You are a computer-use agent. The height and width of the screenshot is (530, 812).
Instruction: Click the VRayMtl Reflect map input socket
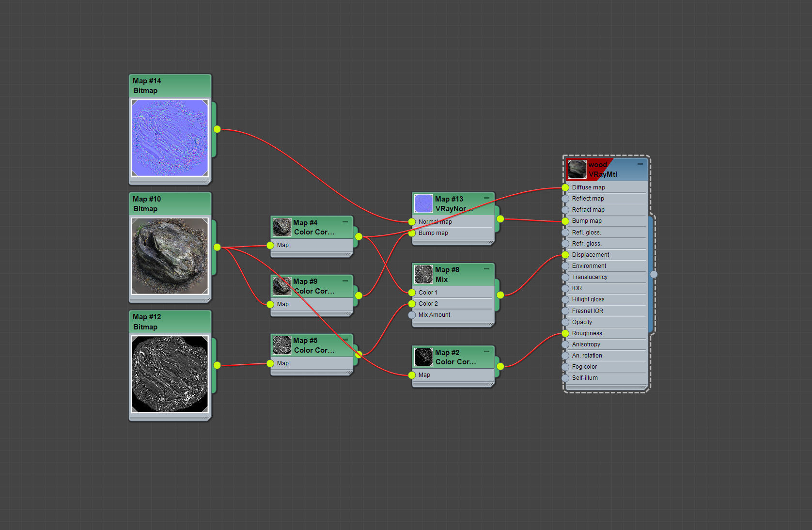565,199
